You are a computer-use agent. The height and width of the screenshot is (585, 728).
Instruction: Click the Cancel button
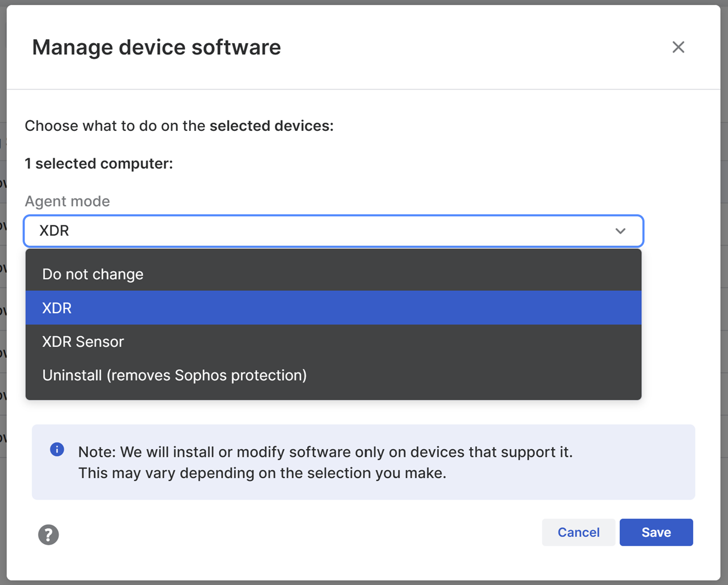578,532
